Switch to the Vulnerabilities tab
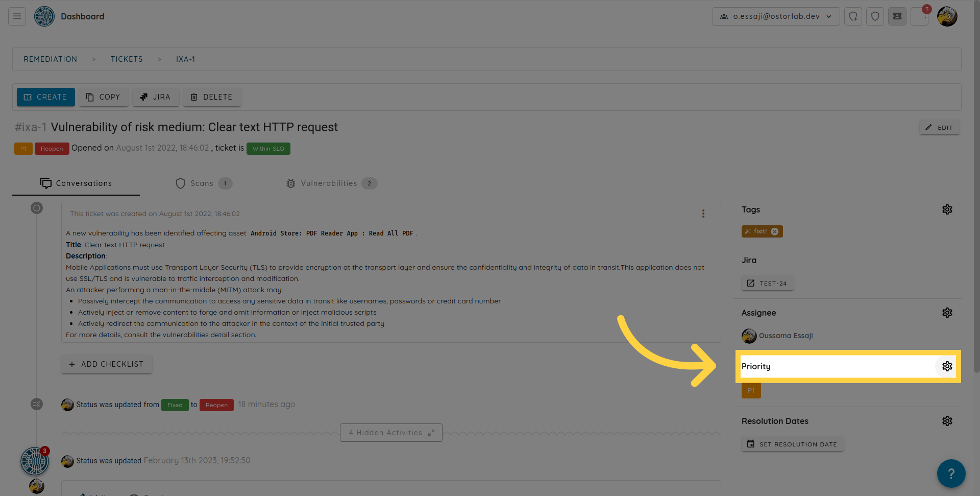 (330, 183)
